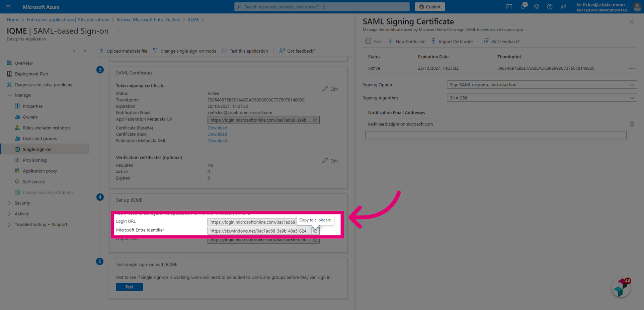Click Change single sign-on mode
Viewport: 644px width, 310px height.
pos(185,51)
